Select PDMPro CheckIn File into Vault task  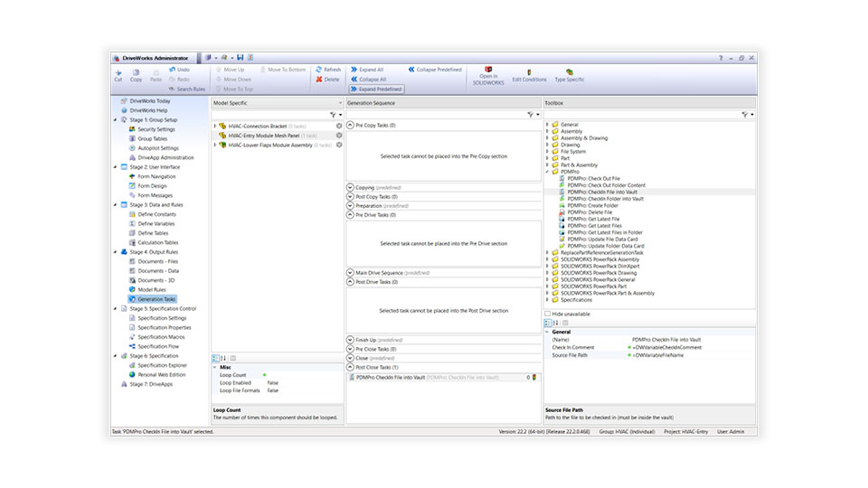click(x=443, y=378)
